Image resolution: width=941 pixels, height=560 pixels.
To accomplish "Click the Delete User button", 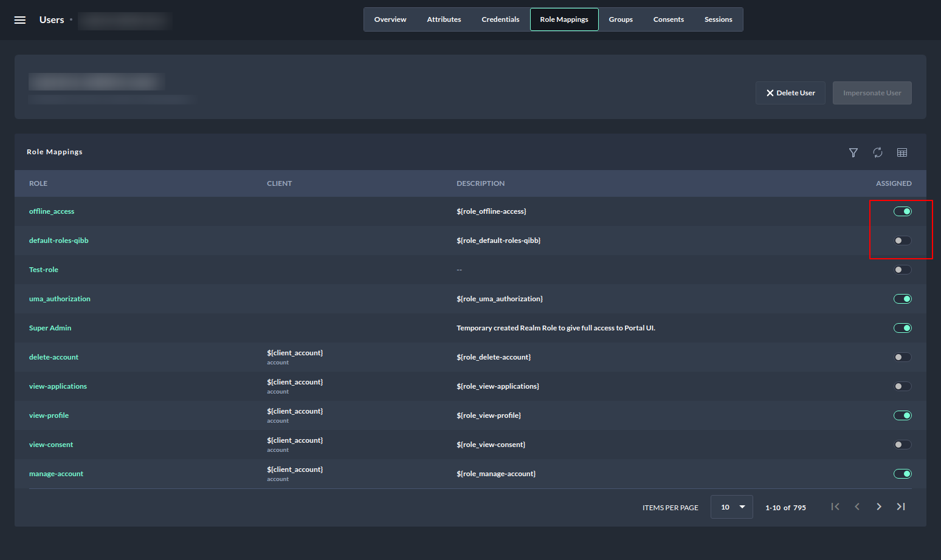I will pos(790,93).
